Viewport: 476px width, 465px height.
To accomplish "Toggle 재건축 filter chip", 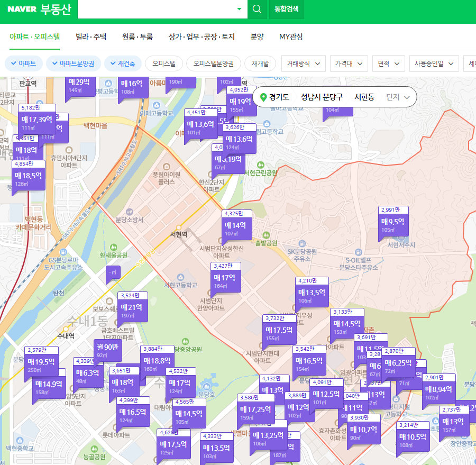I will point(123,63).
